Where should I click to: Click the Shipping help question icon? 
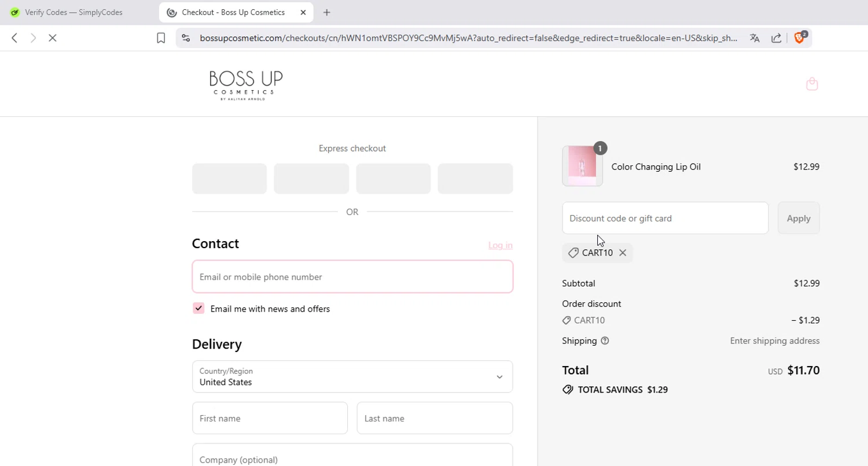(605, 341)
